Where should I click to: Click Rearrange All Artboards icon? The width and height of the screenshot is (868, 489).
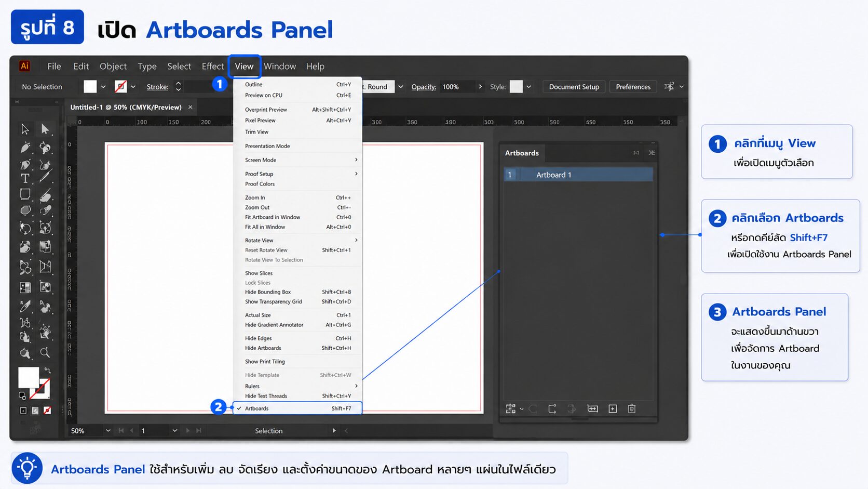(511, 409)
